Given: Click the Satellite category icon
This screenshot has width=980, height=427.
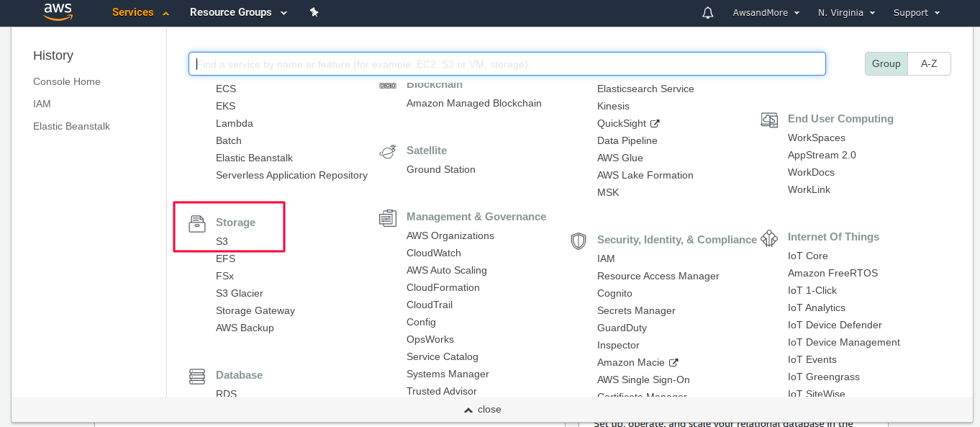Looking at the screenshot, I should pyautogui.click(x=388, y=151).
